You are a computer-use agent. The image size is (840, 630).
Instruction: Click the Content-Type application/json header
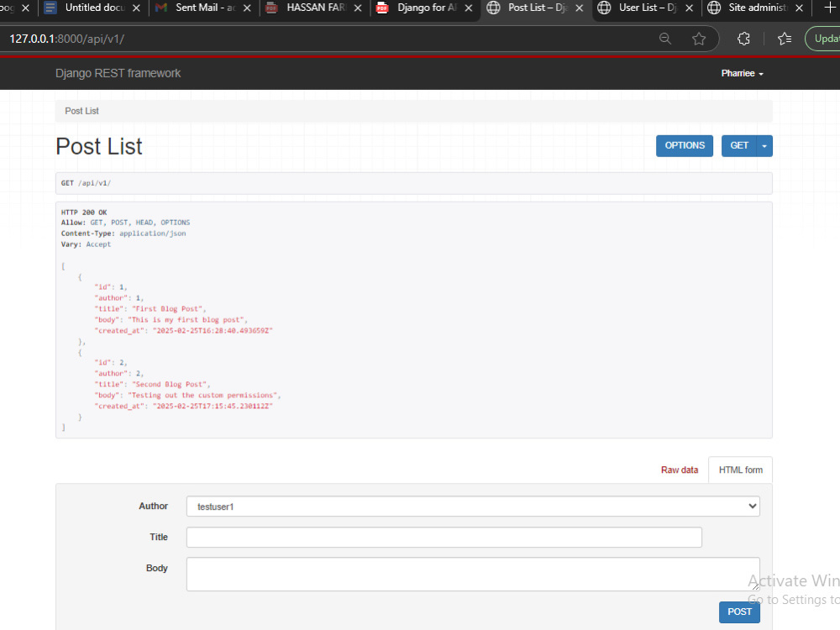[123, 234]
